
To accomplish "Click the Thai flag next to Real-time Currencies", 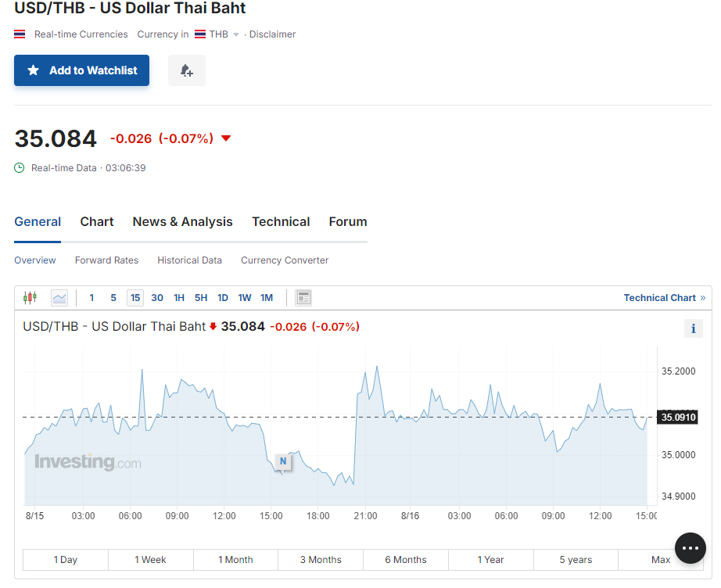I will [x=20, y=34].
